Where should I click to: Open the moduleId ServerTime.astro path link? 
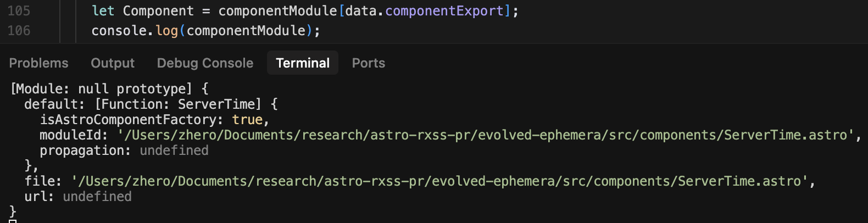pos(486,135)
